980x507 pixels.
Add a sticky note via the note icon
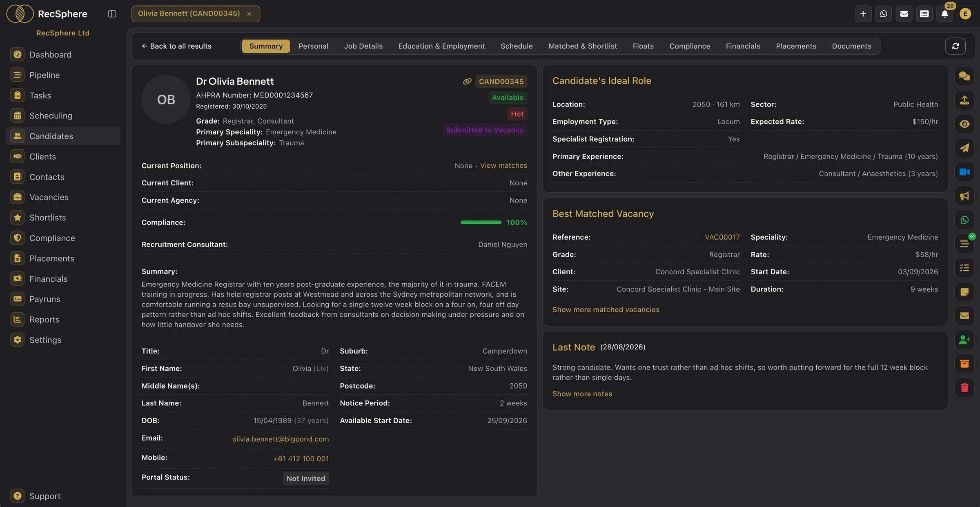click(964, 292)
